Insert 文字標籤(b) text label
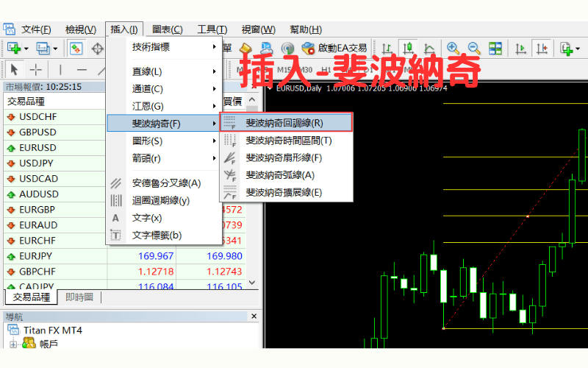The image size is (588, 368). (x=164, y=235)
